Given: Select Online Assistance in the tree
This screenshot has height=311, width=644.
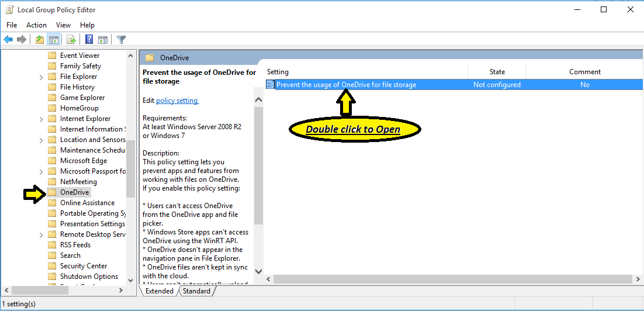Looking at the screenshot, I should 87,203.
